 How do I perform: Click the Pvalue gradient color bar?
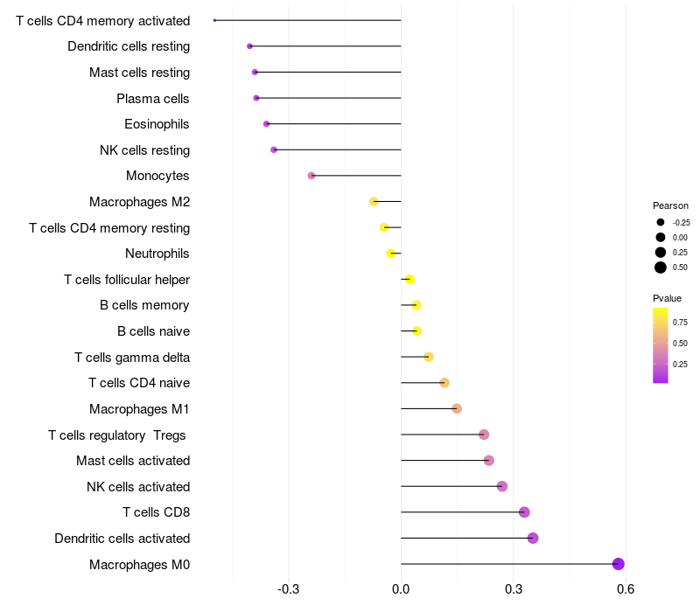661,345
